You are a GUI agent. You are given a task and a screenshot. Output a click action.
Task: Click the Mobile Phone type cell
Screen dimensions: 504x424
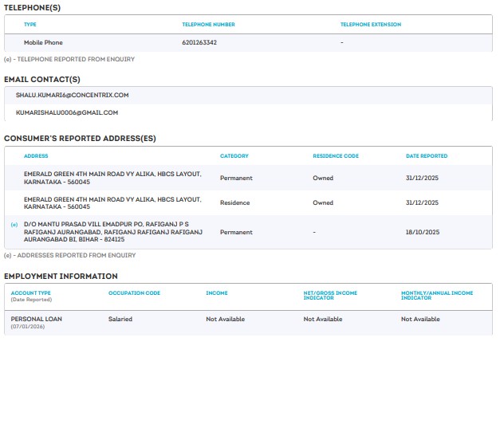pos(43,42)
